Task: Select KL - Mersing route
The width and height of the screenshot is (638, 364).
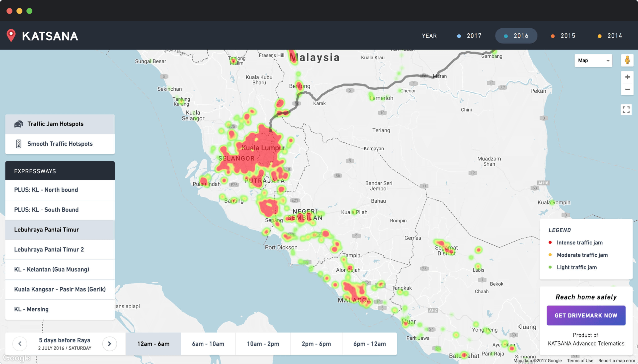Action: (x=60, y=309)
